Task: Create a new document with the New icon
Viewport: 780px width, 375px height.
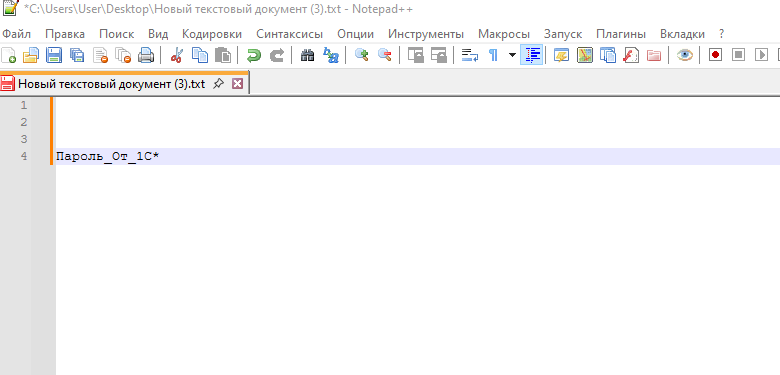Action: (x=8, y=55)
